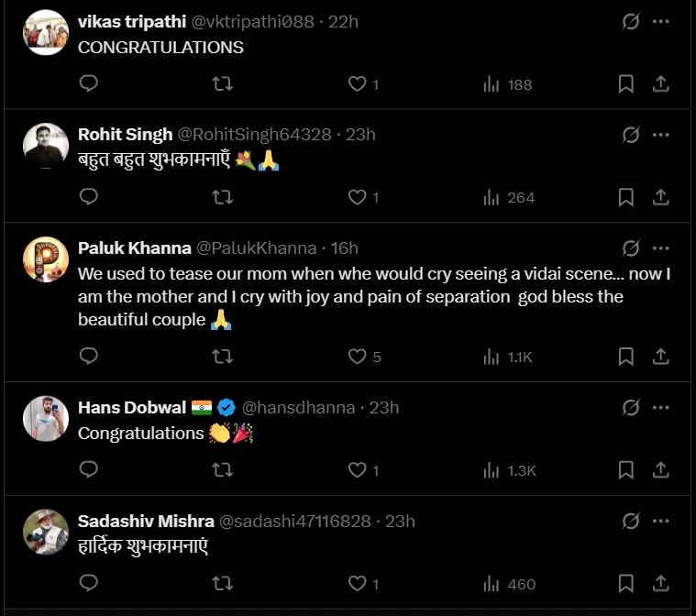Open more options for Rohit Singh's tweet
The width and height of the screenshot is (696, 616).
pyautogui.click(x=660, y=135)
